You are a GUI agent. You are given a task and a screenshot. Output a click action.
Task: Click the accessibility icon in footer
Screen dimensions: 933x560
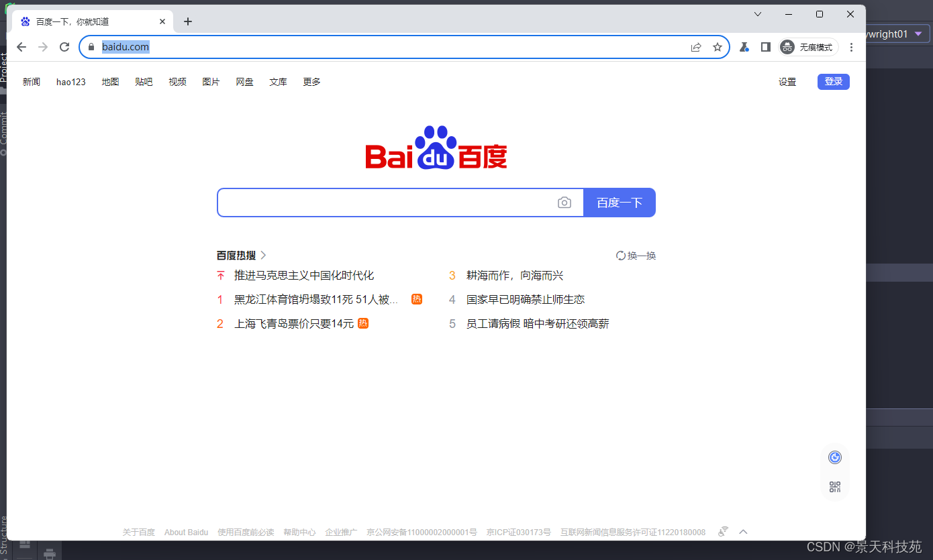tap(723, 532)
